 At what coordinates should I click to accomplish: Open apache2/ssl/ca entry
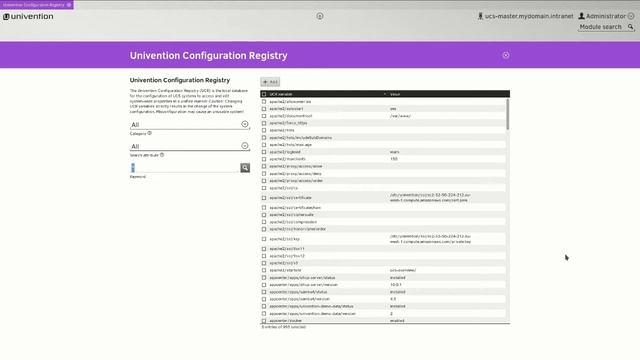pyautogui.click(x=283, y=188)
